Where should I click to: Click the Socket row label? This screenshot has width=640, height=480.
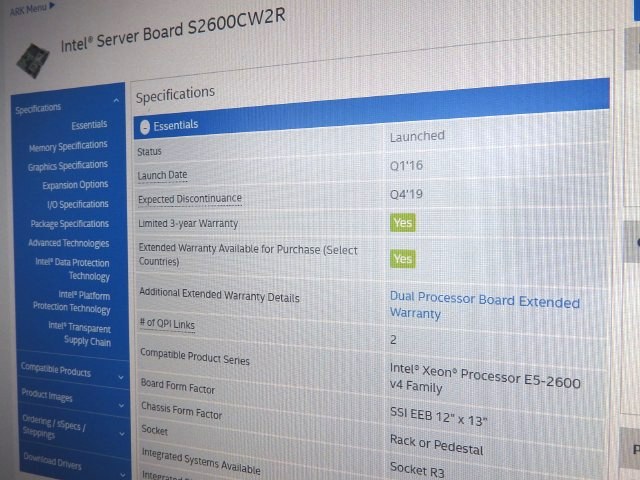click(x=154, y=430)
